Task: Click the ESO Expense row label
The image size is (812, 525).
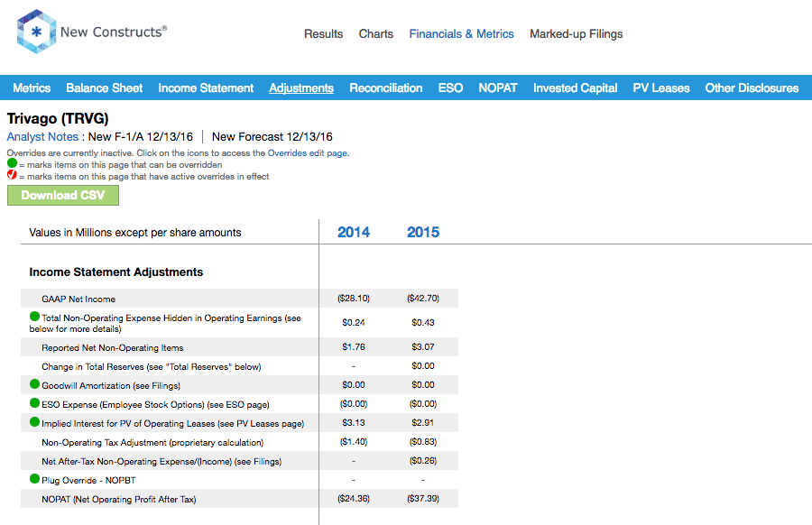Action: pos(155,405)
